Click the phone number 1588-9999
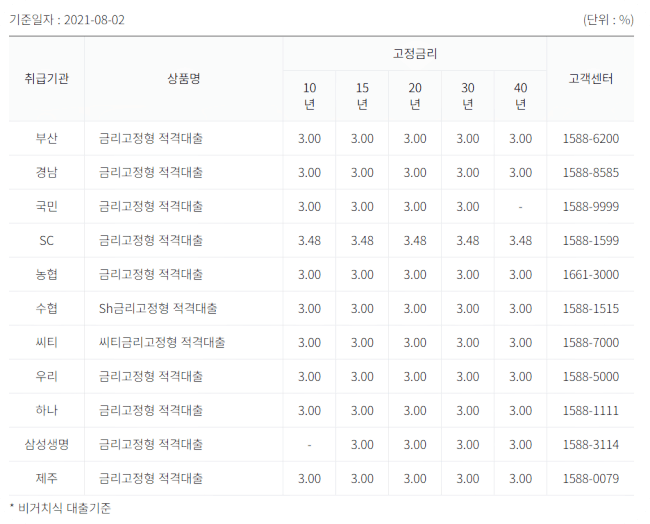 click(590, 206)
